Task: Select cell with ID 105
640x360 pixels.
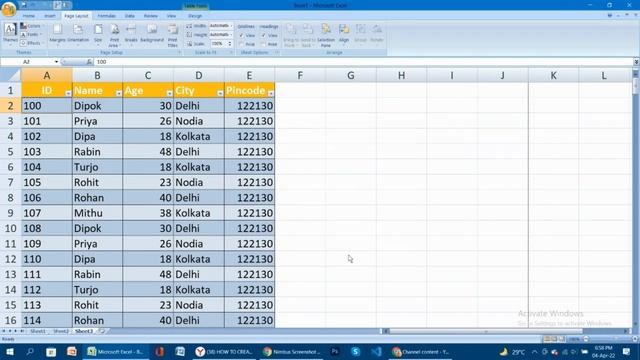Action: pyautogui.click(x=47, y=182)
